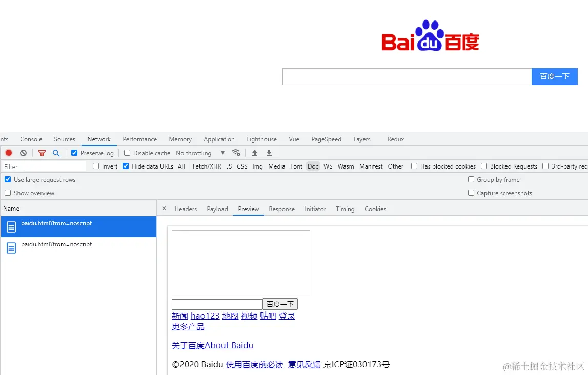Image resolution: width=588 pixels, height=375 pixels.
Task: Filter requests by All types
Action: (x=181, y=166)
